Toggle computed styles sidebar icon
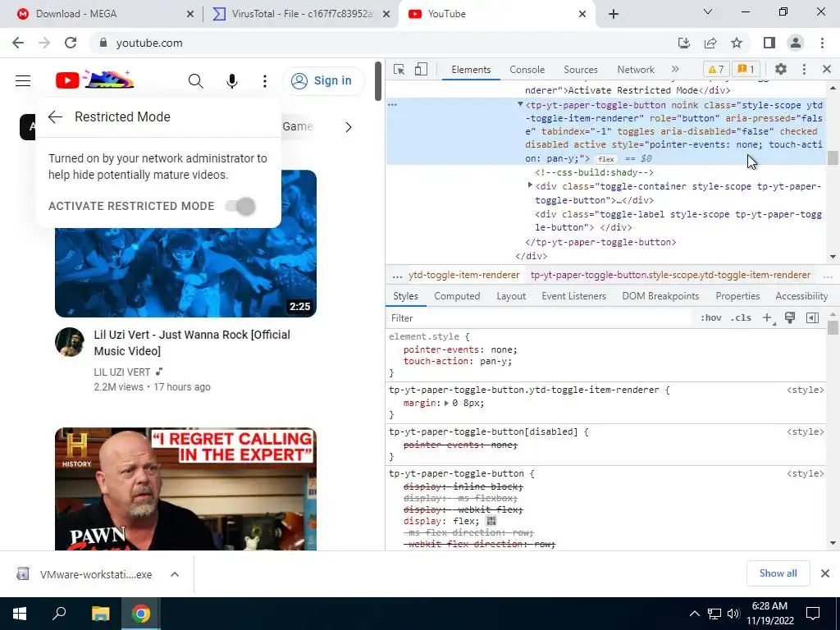Screen dimensions: 840x630 coord(812,317)
